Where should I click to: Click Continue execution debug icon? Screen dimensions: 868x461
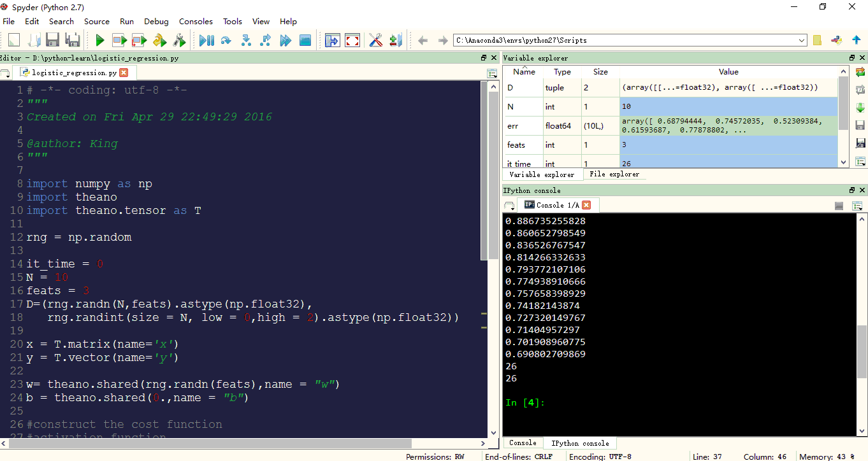point(286,41)
